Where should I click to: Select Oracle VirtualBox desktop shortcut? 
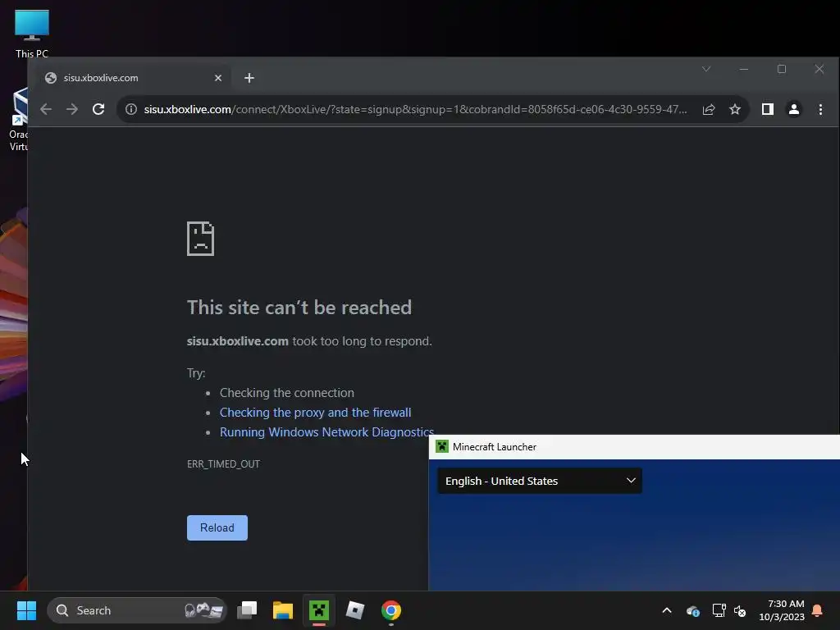click(19, 120)
